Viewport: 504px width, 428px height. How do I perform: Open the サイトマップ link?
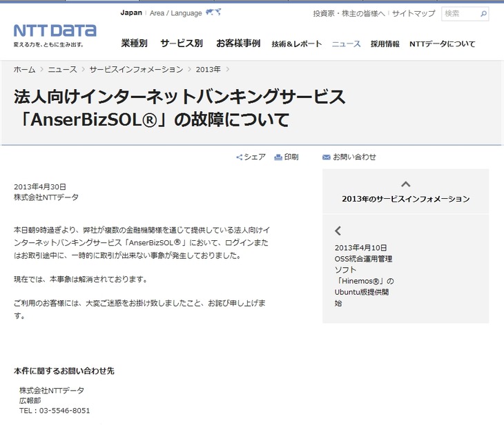click(414, 14)
